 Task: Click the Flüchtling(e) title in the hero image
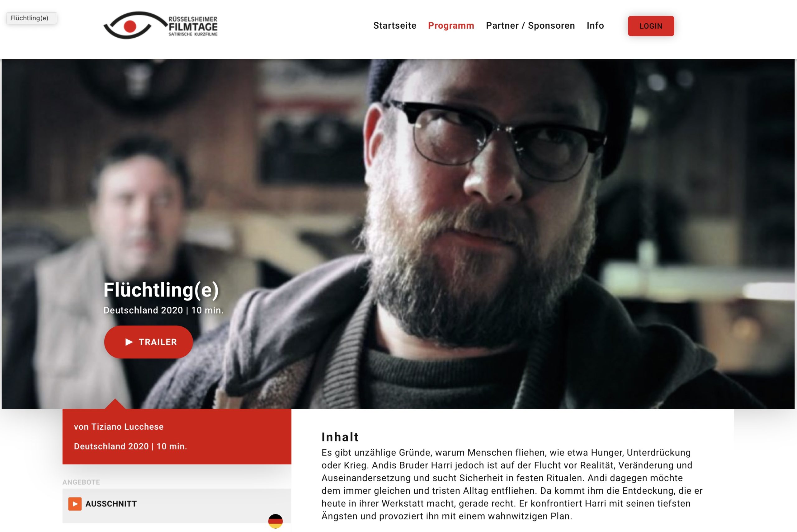161,291
